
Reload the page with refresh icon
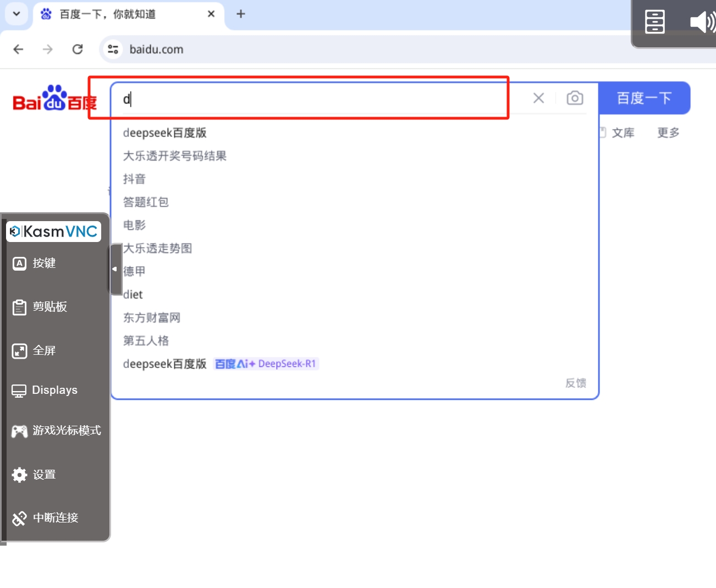point(78,50)
